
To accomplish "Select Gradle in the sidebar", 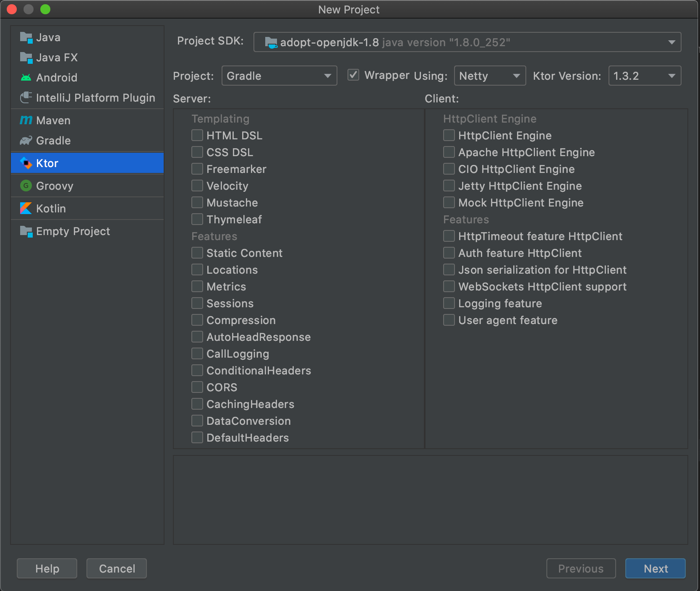I will pyautogui.click(x=87, y=141).
